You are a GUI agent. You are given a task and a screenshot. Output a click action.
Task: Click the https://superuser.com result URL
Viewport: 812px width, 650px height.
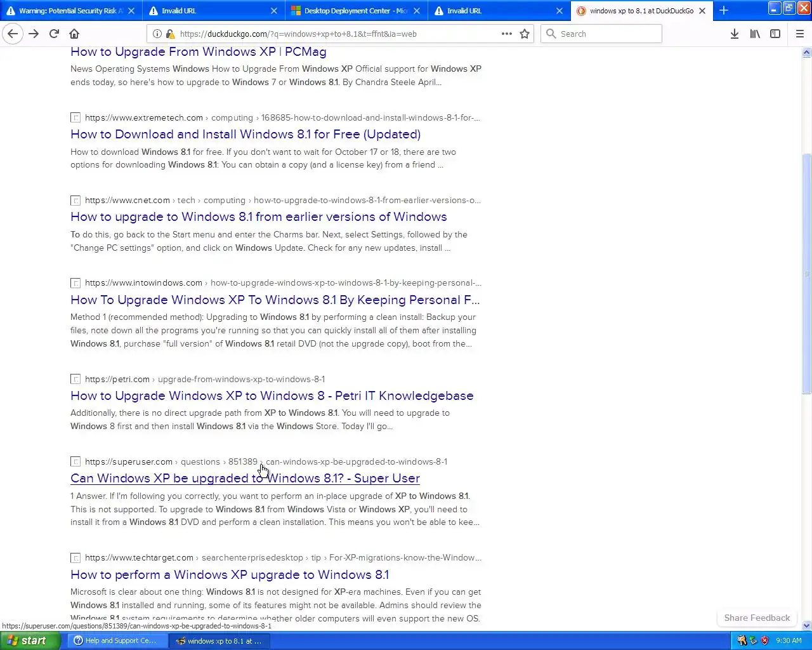click(x=129, y=461)
